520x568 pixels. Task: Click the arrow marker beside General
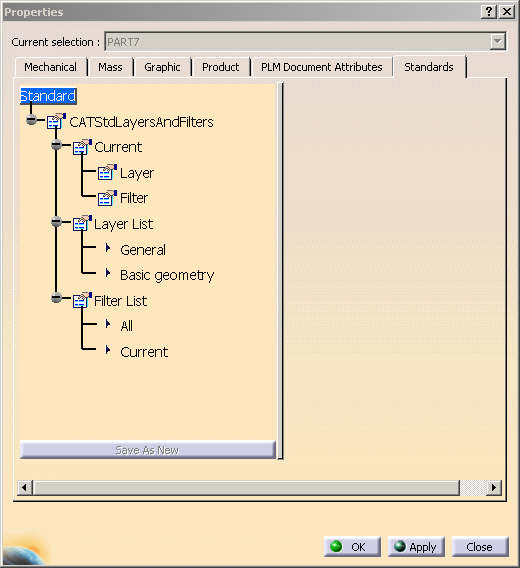[x=108, y=248]
